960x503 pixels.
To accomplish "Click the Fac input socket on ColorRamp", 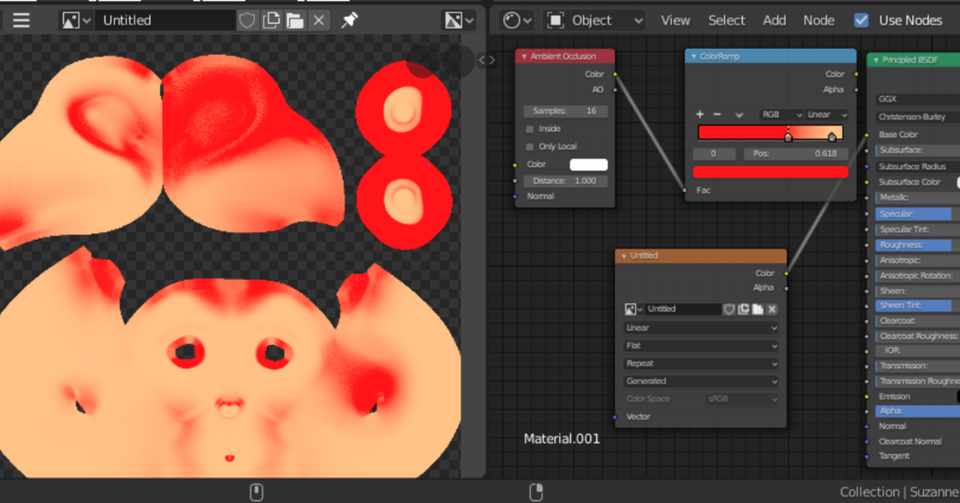I will pyautogui.click(x=684, y=190).
